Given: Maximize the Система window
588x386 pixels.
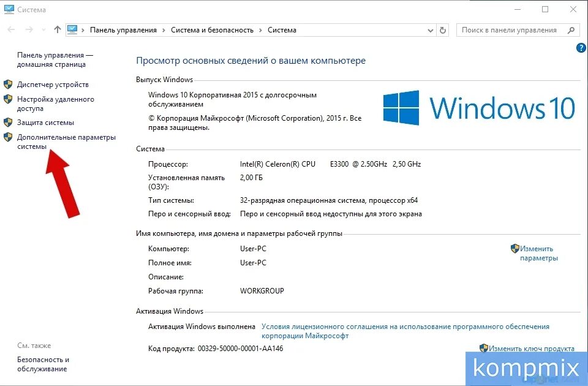Looking at the screenshot, I should [545, 9].
